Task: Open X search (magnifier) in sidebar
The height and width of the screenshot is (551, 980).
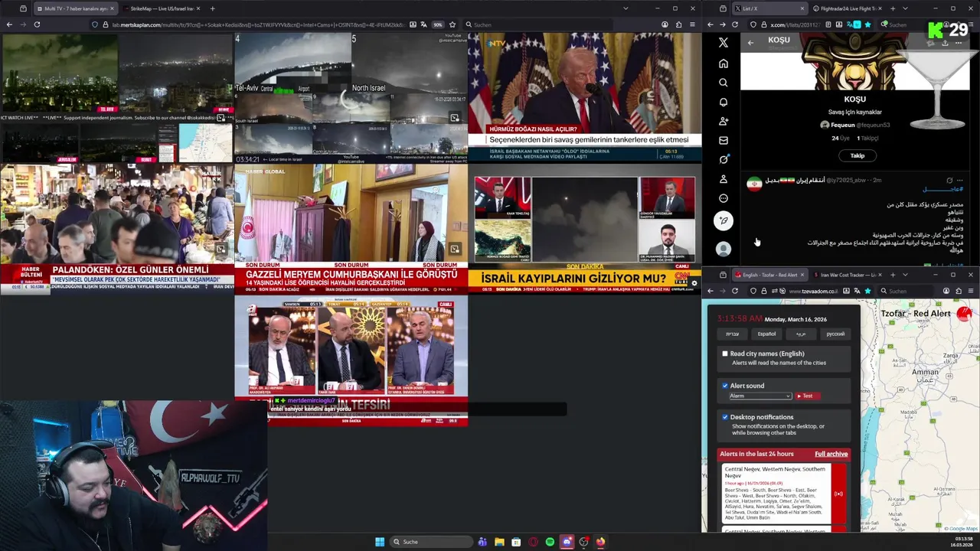Action: (724, 83)
